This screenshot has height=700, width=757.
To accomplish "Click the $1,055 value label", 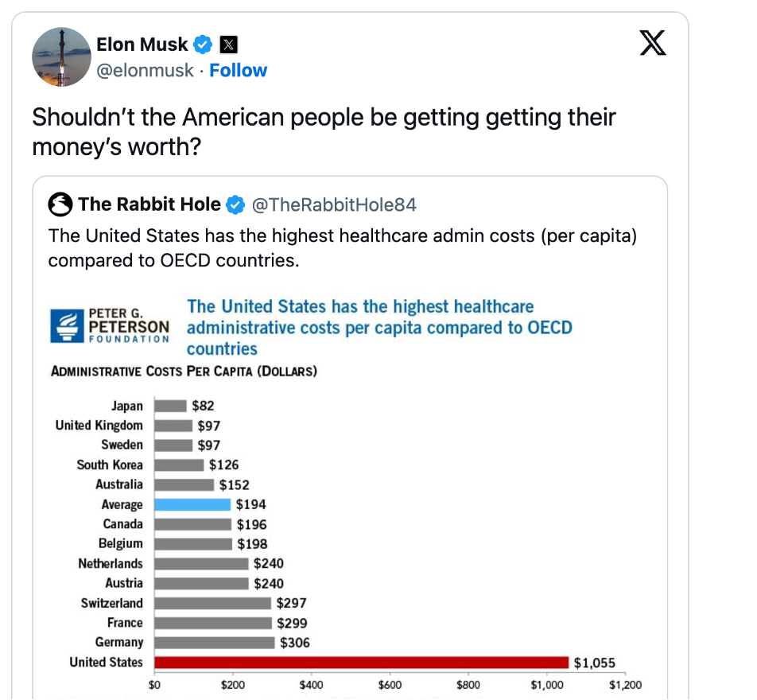I will (x=595, y=663).
